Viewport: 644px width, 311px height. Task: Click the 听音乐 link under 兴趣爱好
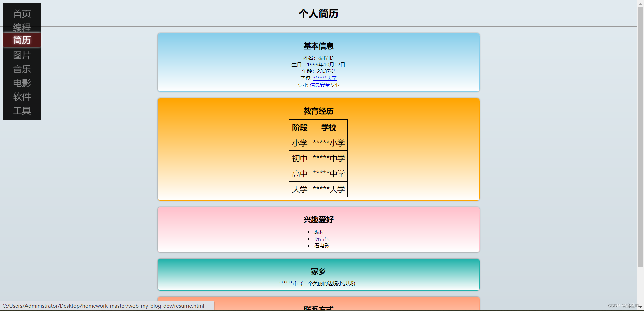tap(322, 239)
